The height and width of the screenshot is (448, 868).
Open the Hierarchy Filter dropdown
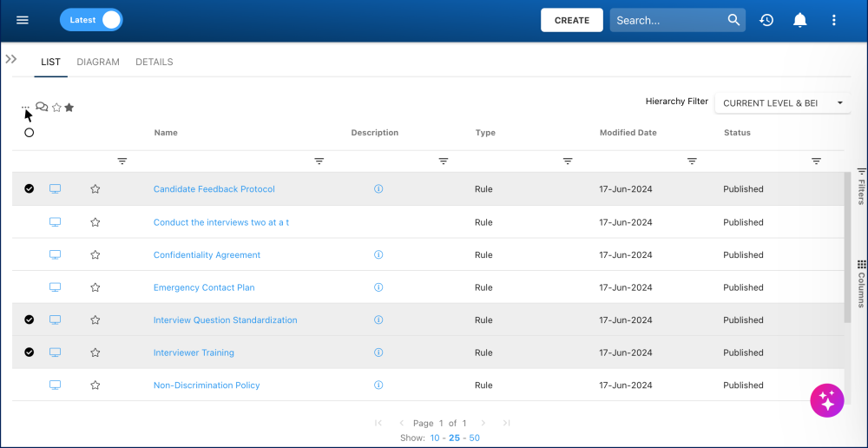point(783,103)
